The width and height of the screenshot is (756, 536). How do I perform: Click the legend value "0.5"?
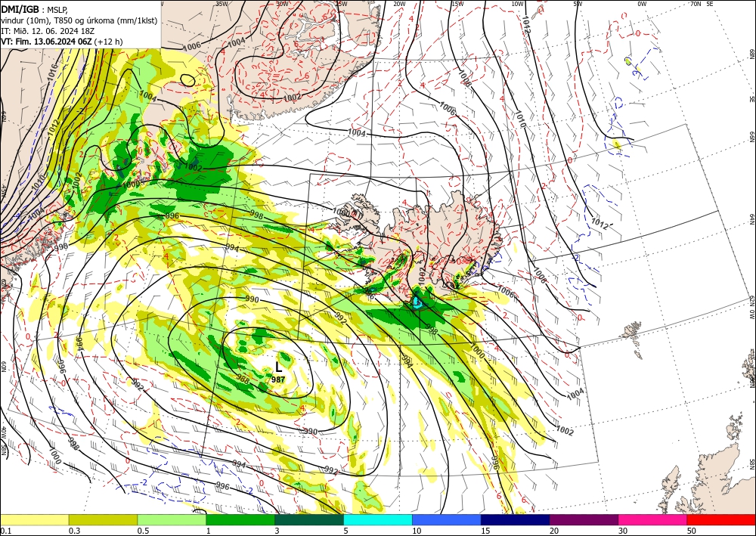pyautogui.click(x=143, y=531)
